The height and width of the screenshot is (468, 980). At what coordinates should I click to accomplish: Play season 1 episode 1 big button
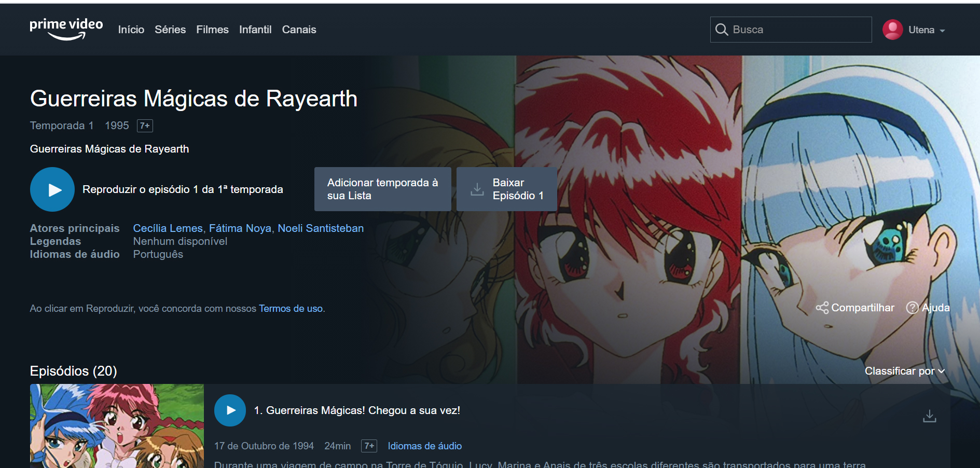click(x=52, y=189)
